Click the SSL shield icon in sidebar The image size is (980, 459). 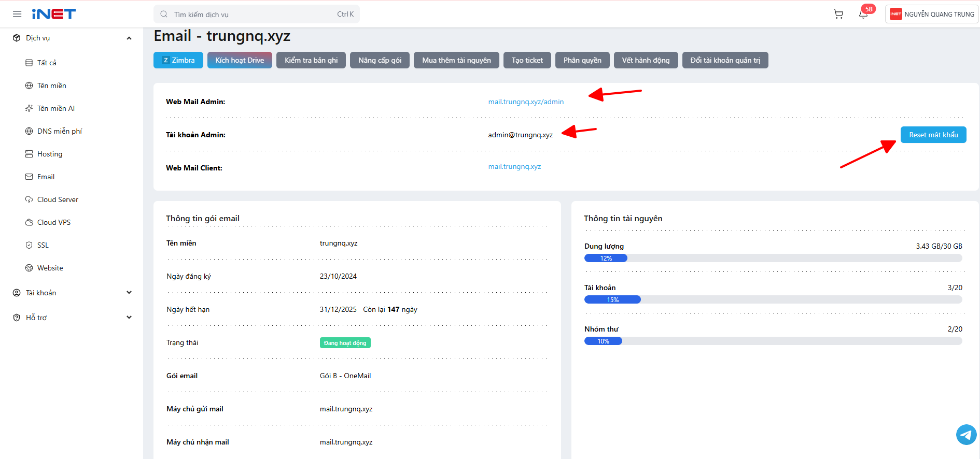click(29, 245)
